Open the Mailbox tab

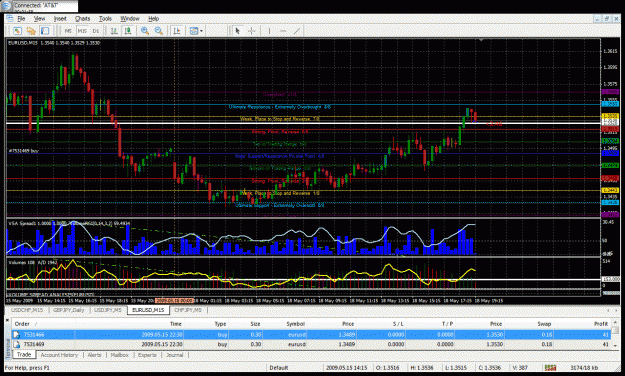click(120, 354)
